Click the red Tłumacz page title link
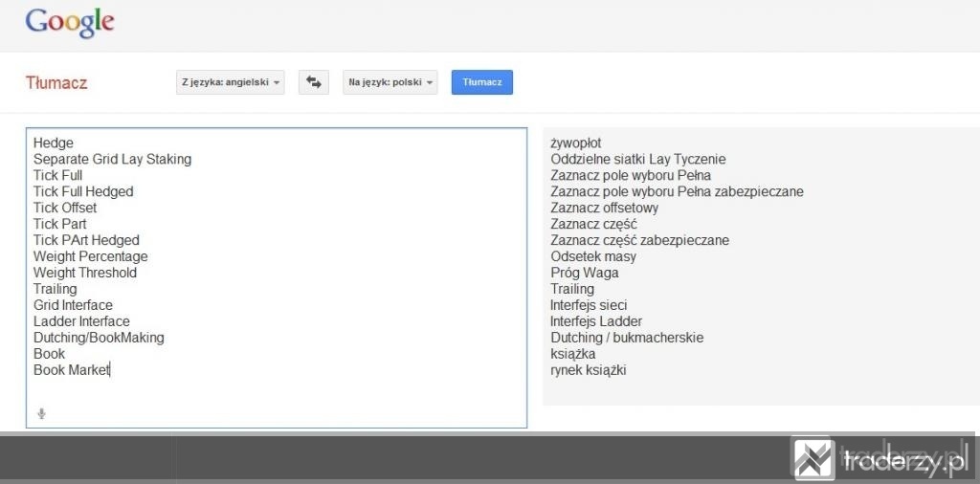The height and width of the screenshot is (484, 980). tap(56, 82)
